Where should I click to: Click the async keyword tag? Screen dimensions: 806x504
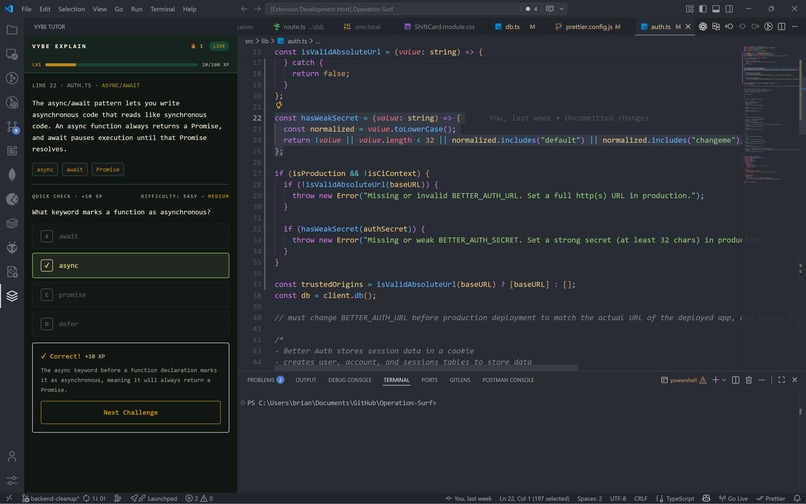click(x=45, y=169)
